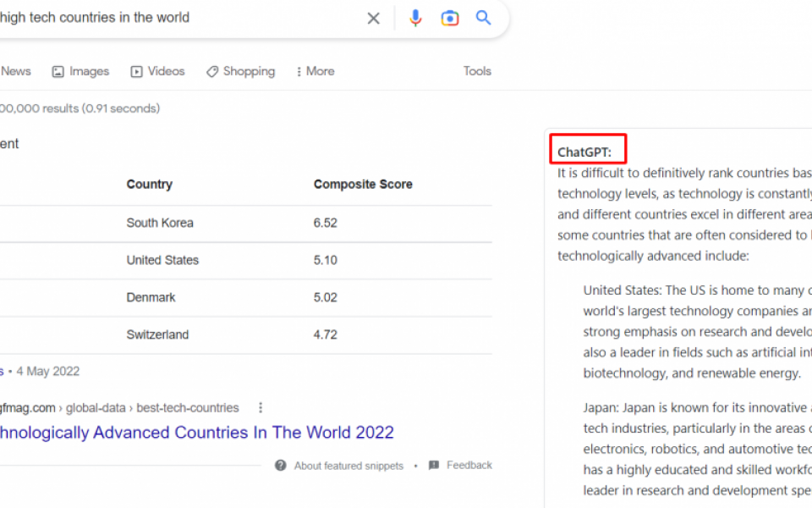The image size is (812, 508).
Task: Expand the More search options menu
Action: (x=315, y=71)
